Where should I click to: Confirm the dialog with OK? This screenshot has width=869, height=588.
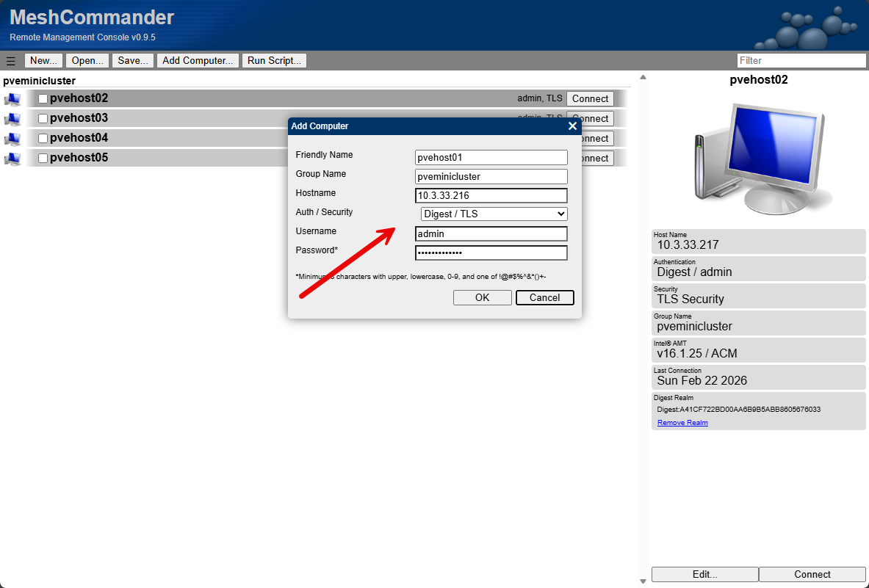[x=483, y=297]
